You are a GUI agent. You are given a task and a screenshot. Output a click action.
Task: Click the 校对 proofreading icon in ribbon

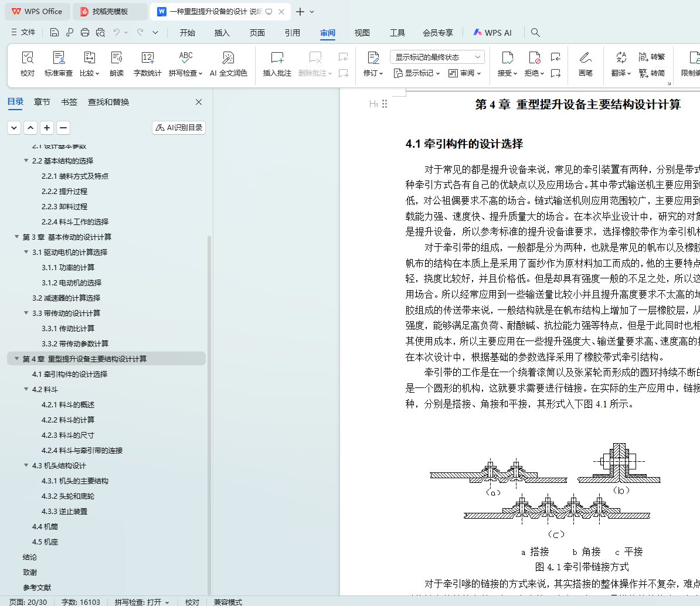coord(27,64)
